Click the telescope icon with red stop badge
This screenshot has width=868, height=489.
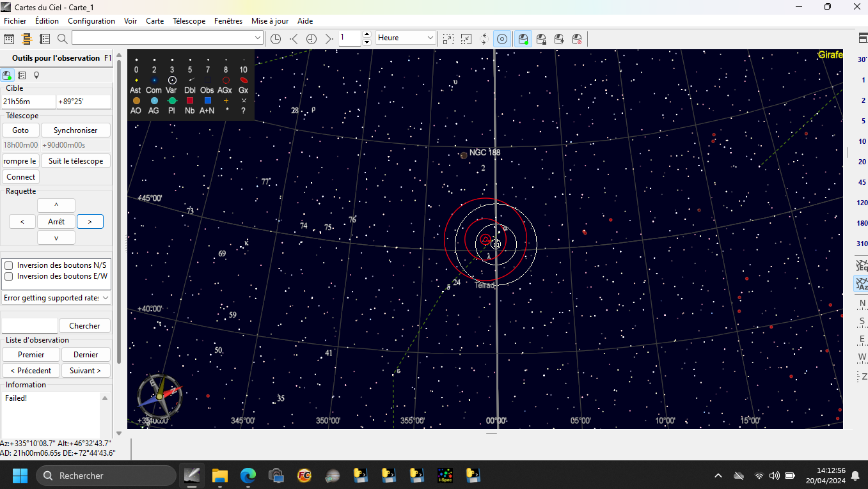pos(577,38)
